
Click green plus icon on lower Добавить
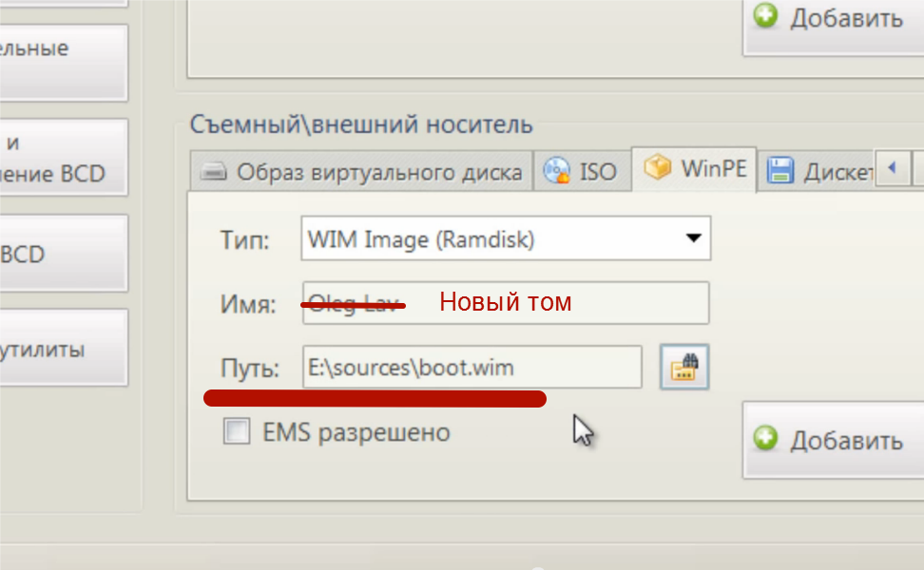pos(766,439)
